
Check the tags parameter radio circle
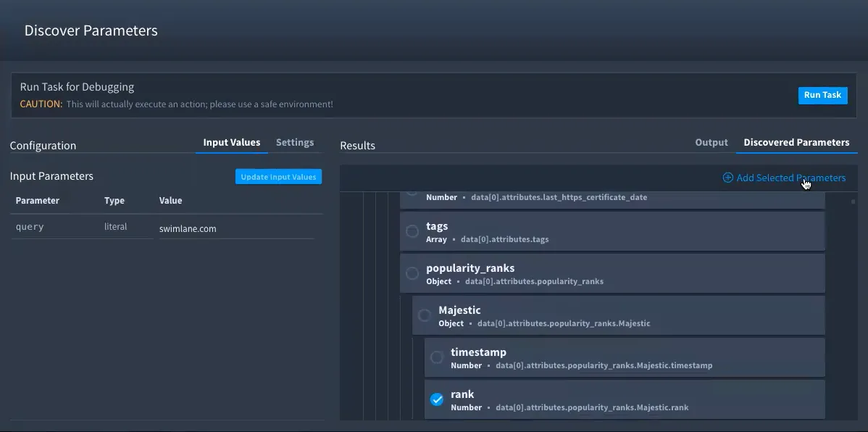click(x=412, y=231)
